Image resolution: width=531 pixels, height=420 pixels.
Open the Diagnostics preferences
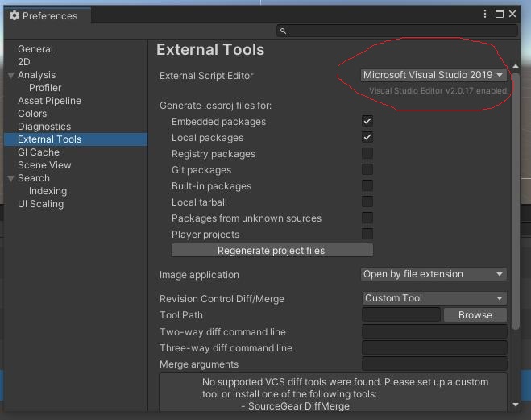(x=44, y=127)
